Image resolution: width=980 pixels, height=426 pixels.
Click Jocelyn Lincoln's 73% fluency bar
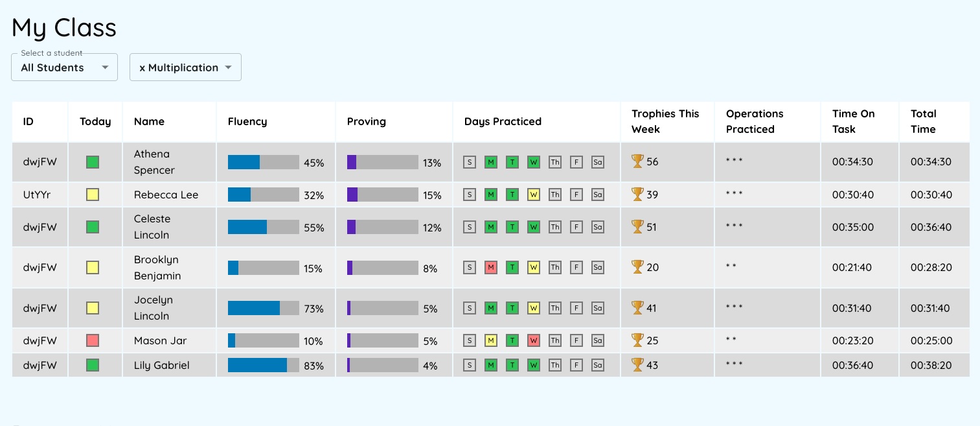pyautogui.click(x=263, y=308)
